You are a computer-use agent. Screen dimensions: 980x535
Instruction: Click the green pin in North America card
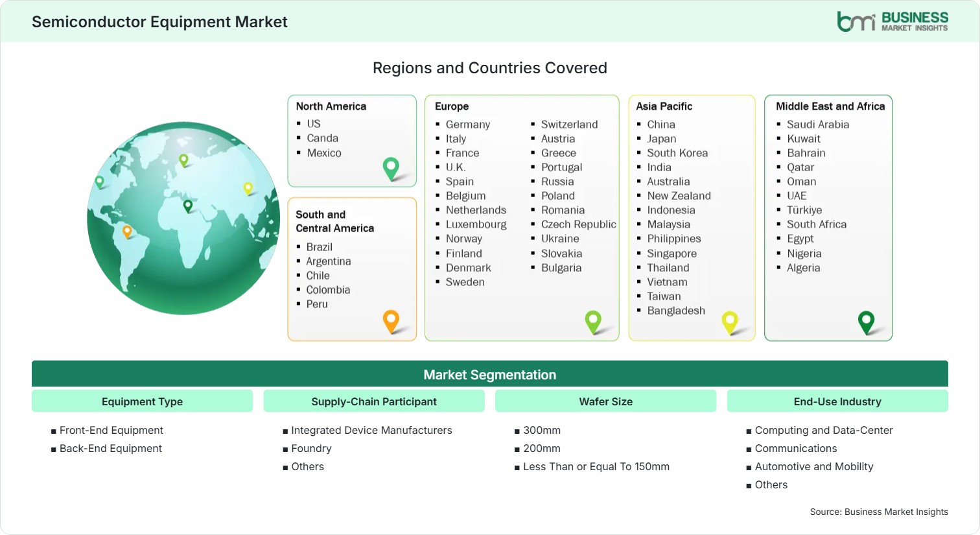pyautogui.click(x=391, y=169)
